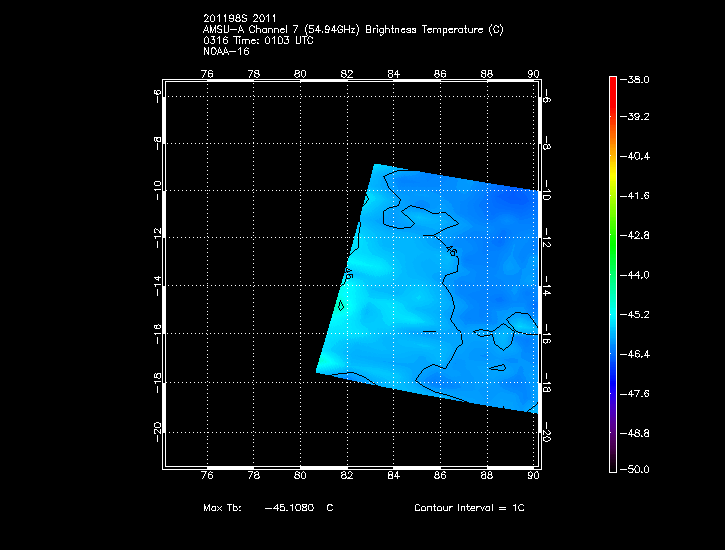Click the 'NOAA-16' satellite label
This screenshot has height=550, width=725.
tap(226, 51)
